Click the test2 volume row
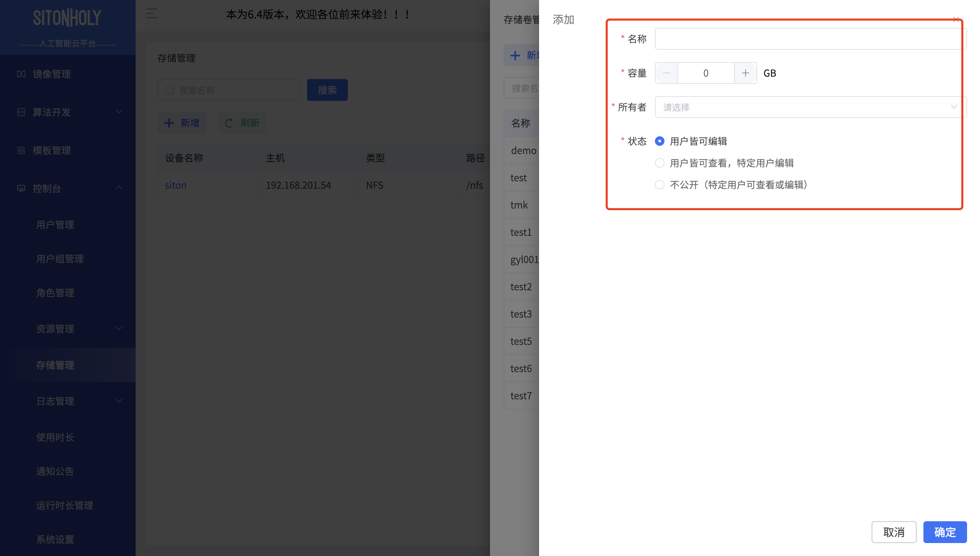Screen dimensions: 980x556 tap(522, 287)
